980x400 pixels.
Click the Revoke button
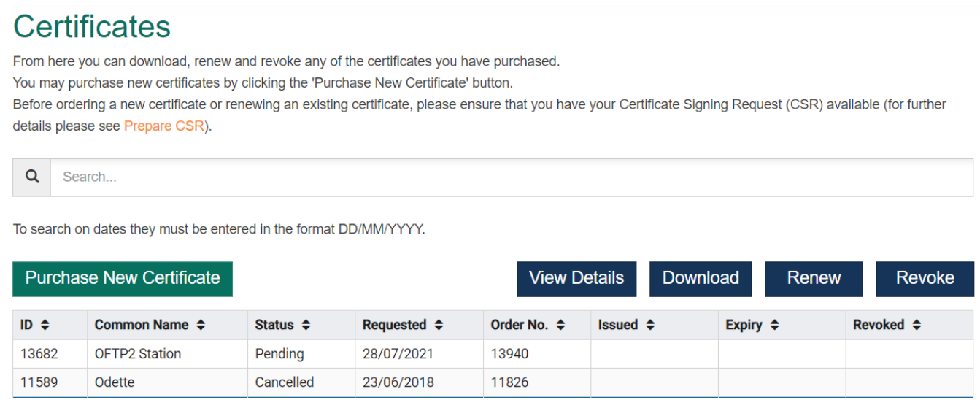tap(925, 278)
